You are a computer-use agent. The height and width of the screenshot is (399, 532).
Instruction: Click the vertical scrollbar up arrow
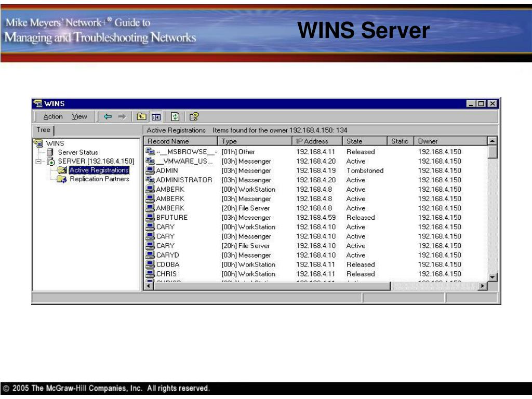tap(493, 141)
